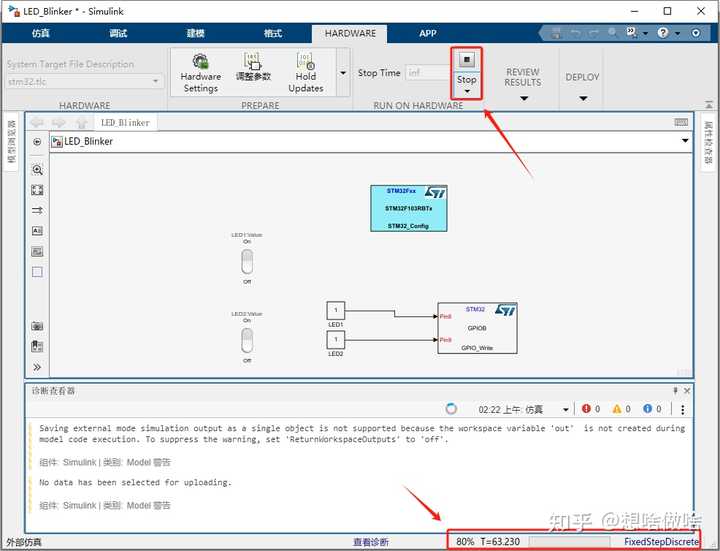
Task: Open the Help dropdown arrow
Action: coord(678,34)
